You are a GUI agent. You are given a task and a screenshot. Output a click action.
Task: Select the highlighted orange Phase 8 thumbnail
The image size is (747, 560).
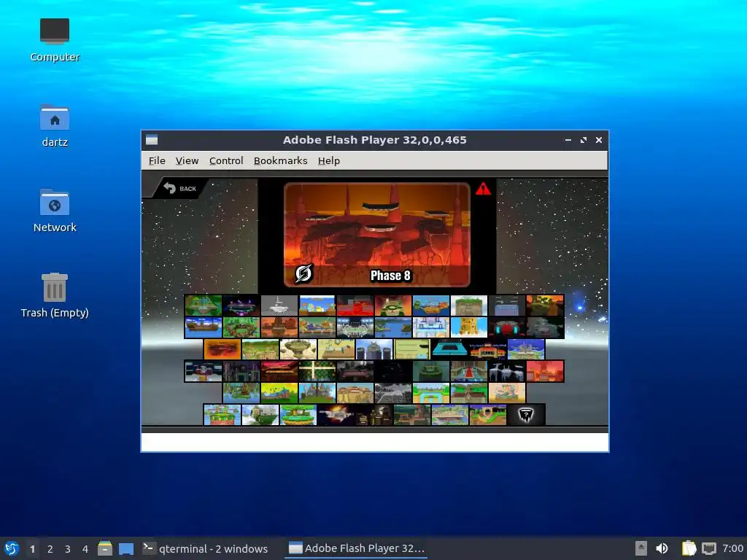(x=222, y=349)
